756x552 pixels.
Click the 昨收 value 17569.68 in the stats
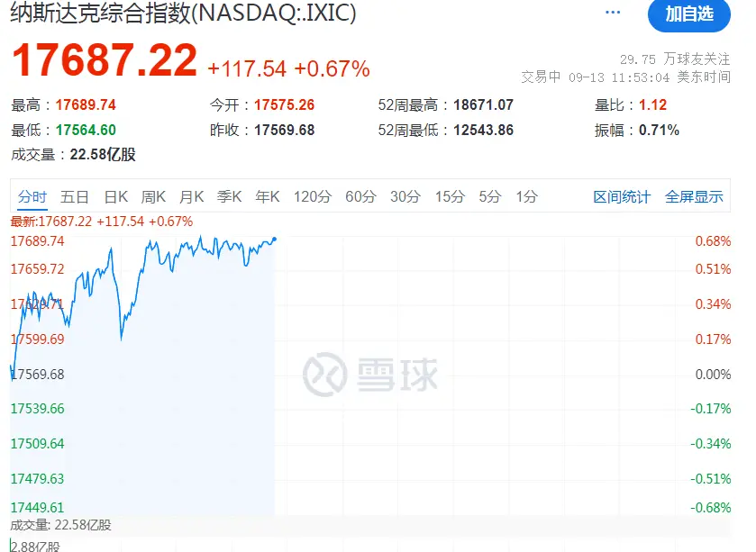coord(285,130)
